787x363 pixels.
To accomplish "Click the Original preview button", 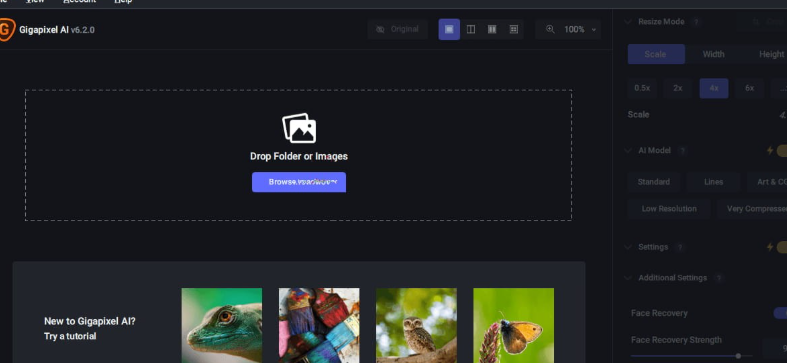I will (x=398, y=30).
